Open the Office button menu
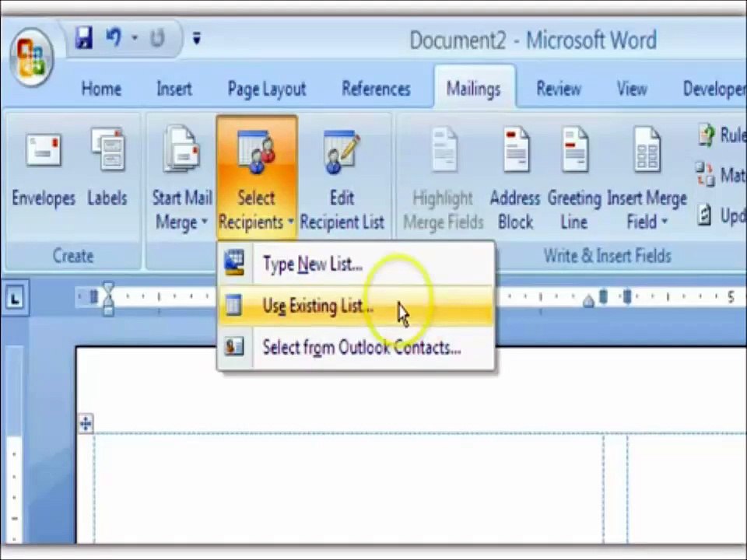747x560 pixels. click(x=31, y=58)
